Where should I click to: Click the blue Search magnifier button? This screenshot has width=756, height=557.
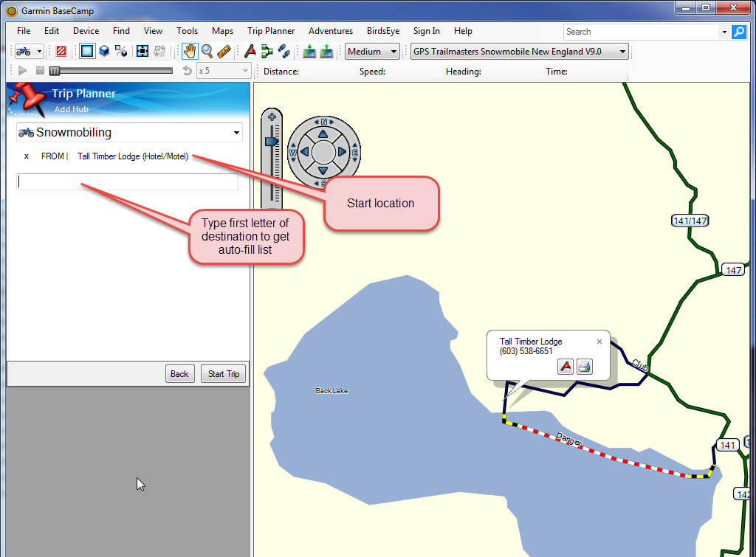coord(738,32)
